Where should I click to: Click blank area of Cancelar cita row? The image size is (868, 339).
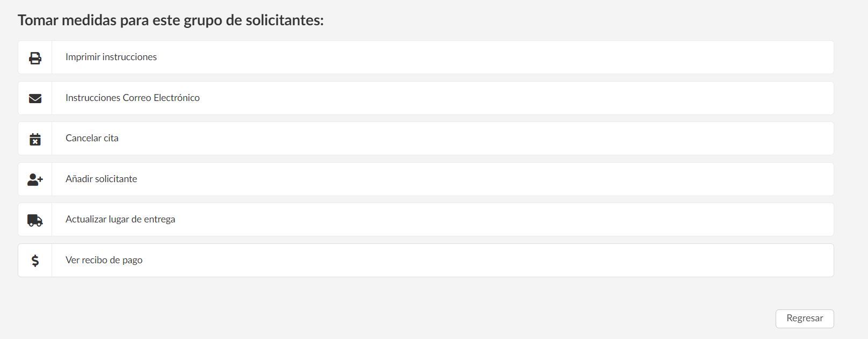483,139
